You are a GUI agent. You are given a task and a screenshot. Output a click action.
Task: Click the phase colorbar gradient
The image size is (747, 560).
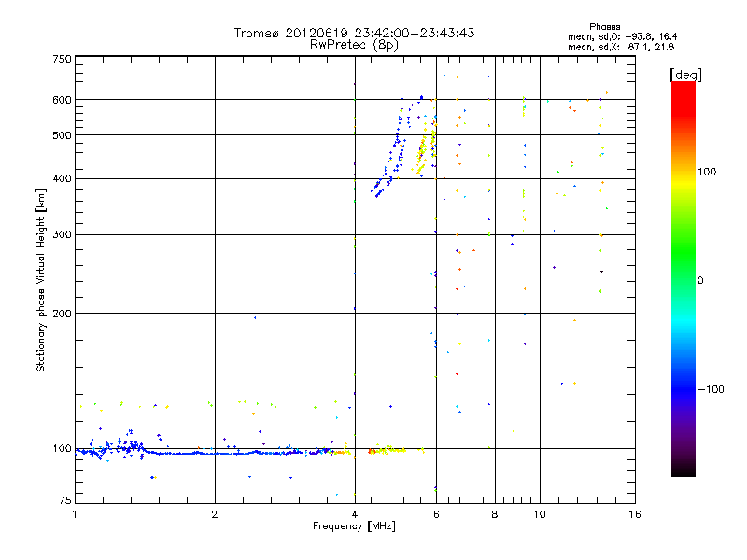tap(684, 278)
